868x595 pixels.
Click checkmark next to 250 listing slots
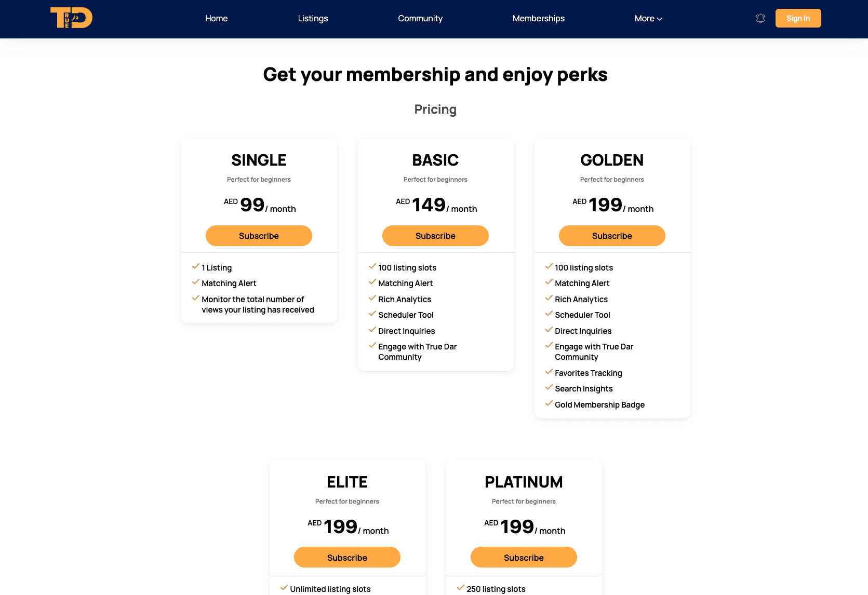(x=461, y=588)
